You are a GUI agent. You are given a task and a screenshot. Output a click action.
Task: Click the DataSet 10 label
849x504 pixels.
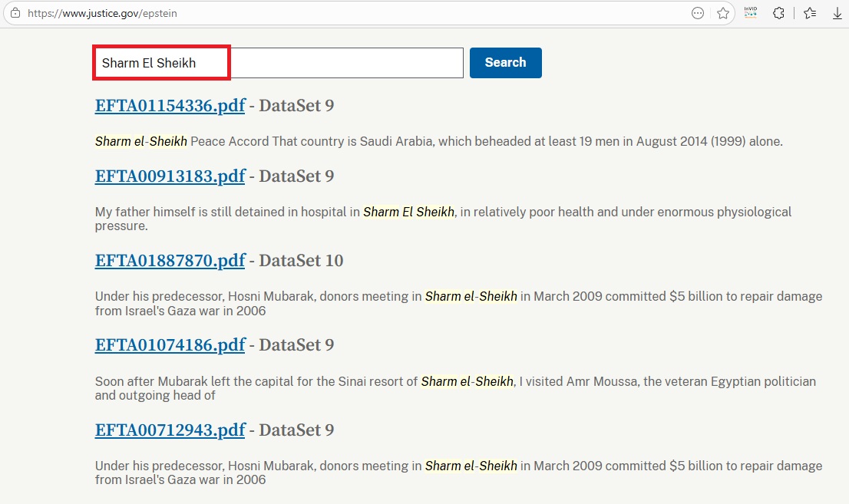coord(301,261)
